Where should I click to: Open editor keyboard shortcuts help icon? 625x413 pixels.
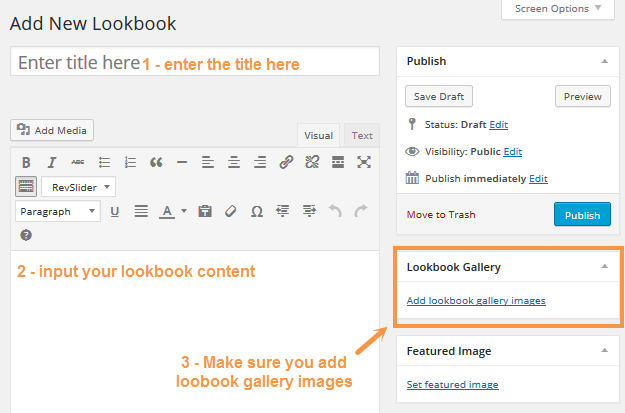[26, 236]
